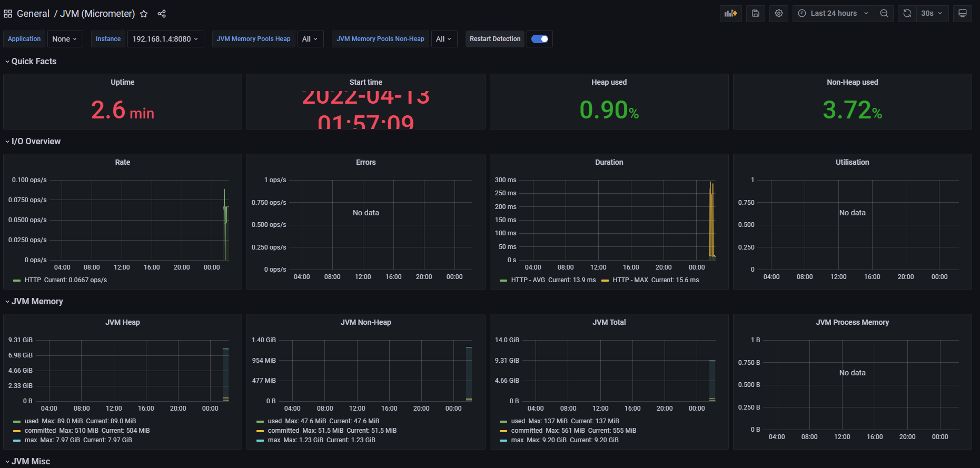
Task: Open Application variable dropdown showing None
Action: click(x=65, y=39)
